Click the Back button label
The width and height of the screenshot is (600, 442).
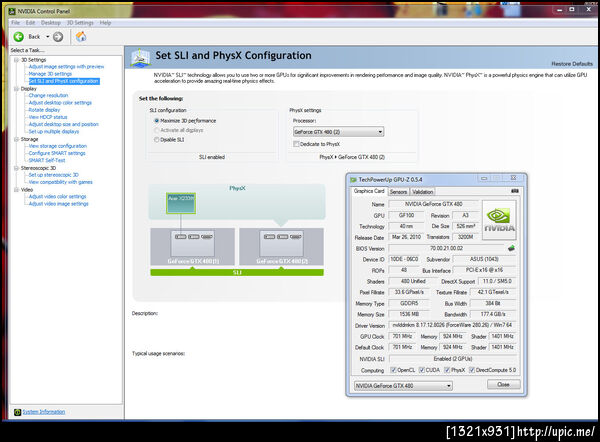click(x=34, y=37)
